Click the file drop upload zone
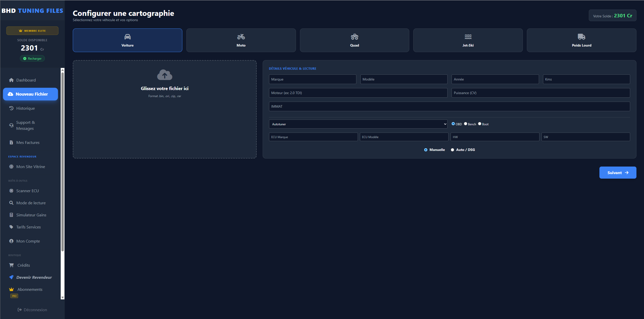The width and height of the screenshot is (644, 319). point(164,109)
